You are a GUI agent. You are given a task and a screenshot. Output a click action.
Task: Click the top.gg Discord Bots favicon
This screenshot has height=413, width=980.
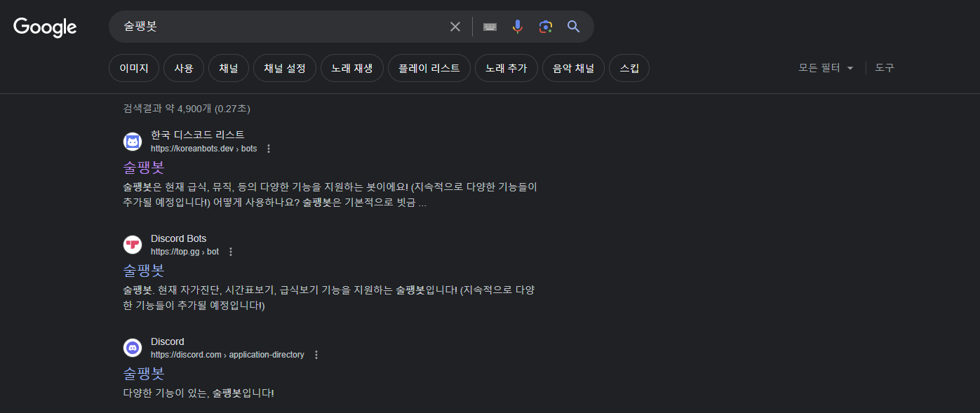(133, 245)
